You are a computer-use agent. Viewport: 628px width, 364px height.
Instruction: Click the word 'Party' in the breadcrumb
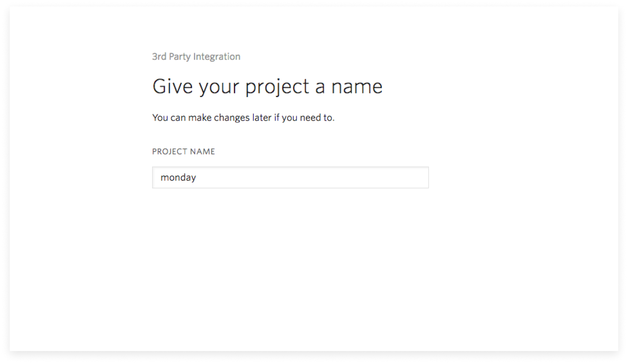pyautogui.click(x=180, y=57)
